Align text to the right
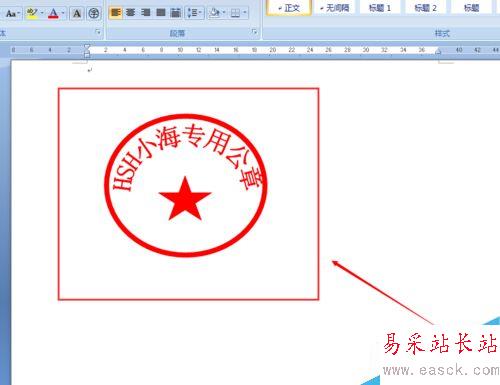The height and width of the screenshot is (385, 500). coord(146,13)
